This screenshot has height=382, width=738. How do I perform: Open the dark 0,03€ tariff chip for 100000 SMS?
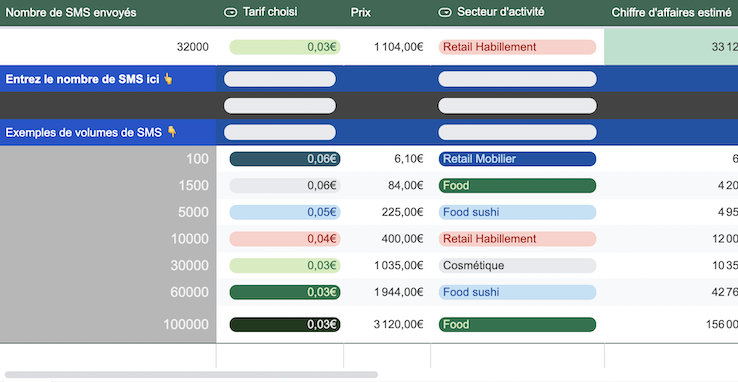click(x=285, y=325)
